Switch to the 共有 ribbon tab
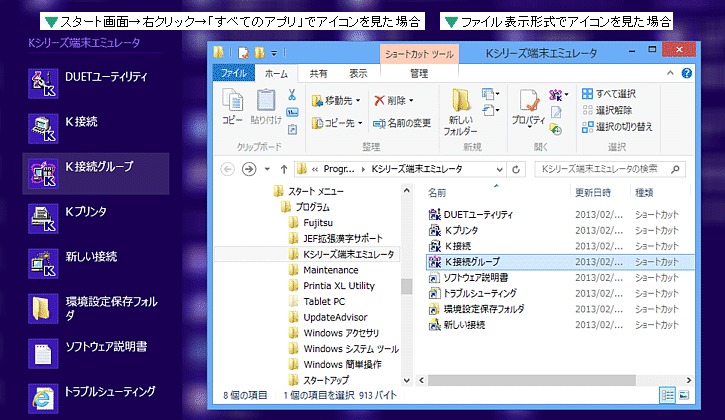Image resolution: width=725 pixels, height=420 pixels. click(x=318, y=73)
